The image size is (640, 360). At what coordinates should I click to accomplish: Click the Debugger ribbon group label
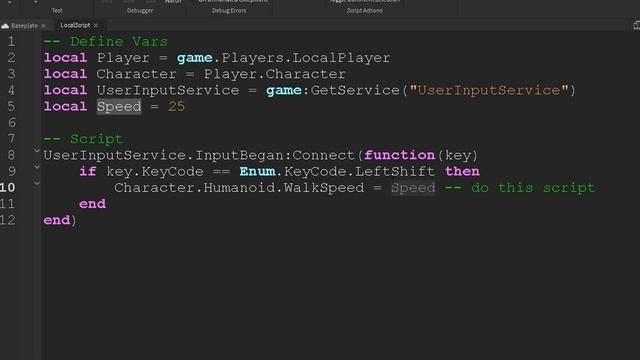(140, 11)
